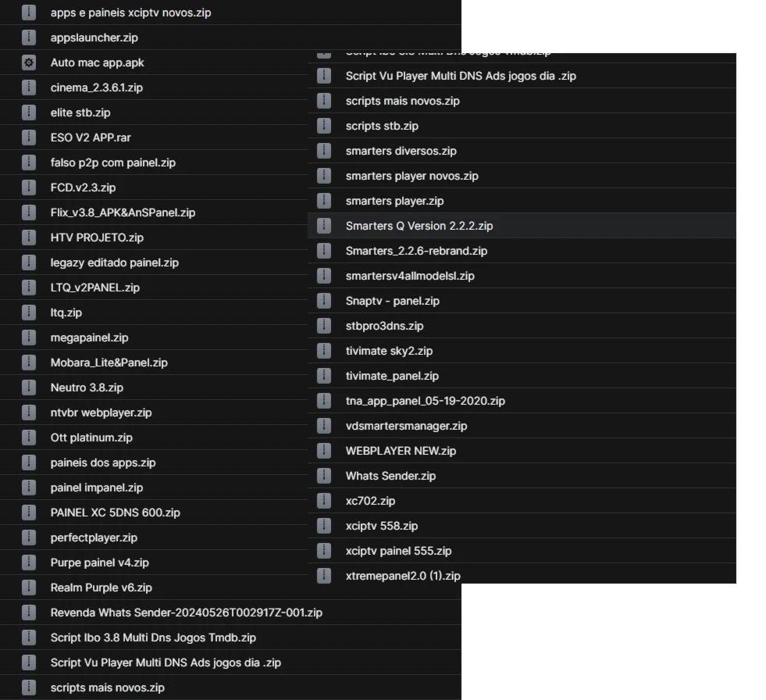Click the gear icon beside Auto mac app.apk

29,62
